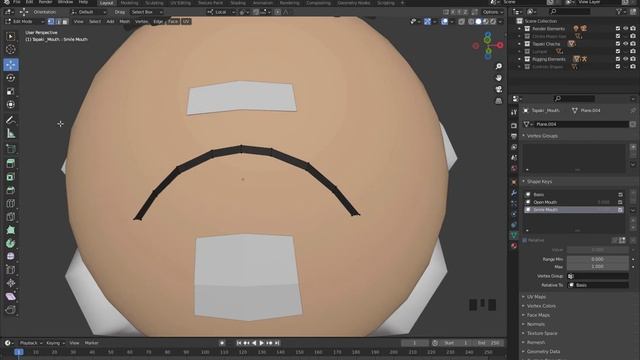640x360 pixels.
Task: Expand the Face Maps panel
Action: [x=538, y=315]
